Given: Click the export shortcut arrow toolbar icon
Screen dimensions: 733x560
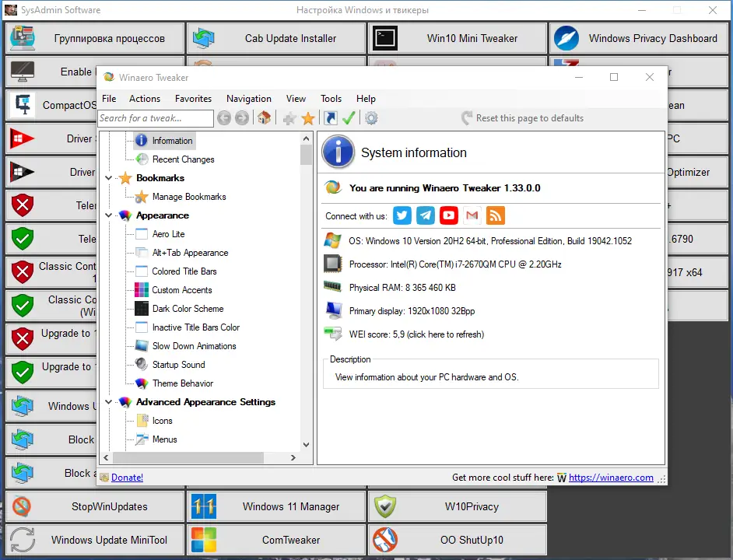Looking at the screenshot, I should coord(331,118).
